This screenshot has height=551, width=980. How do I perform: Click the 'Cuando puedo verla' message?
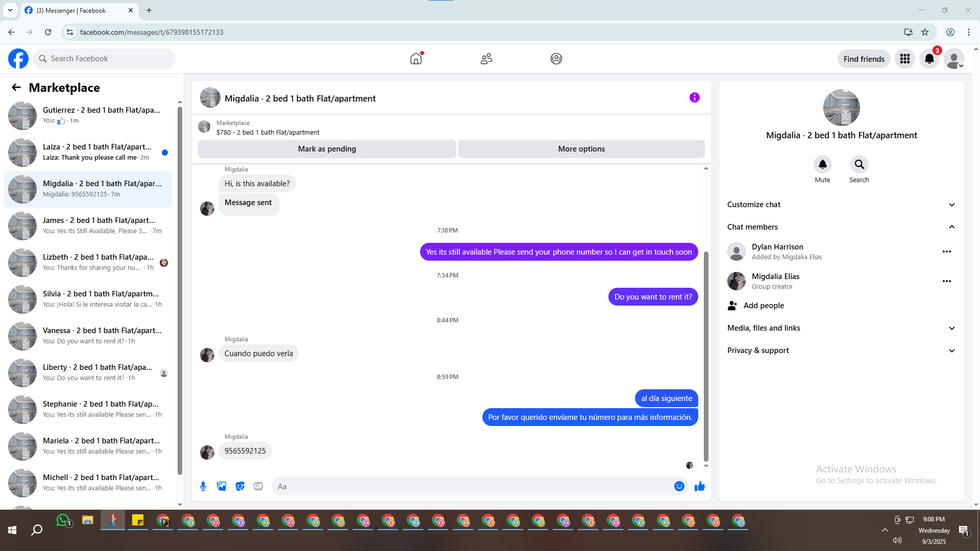[259, 354]
